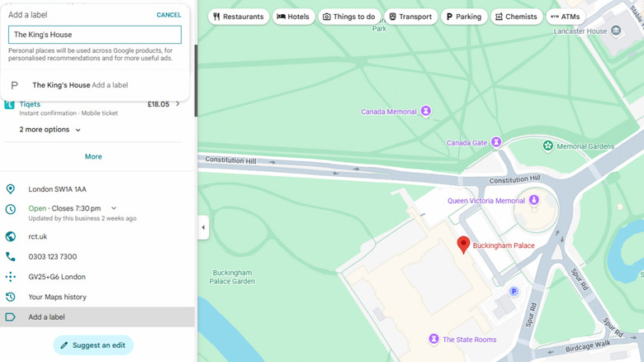
Task: Show ATMs on the map
Action: [566, 17]
